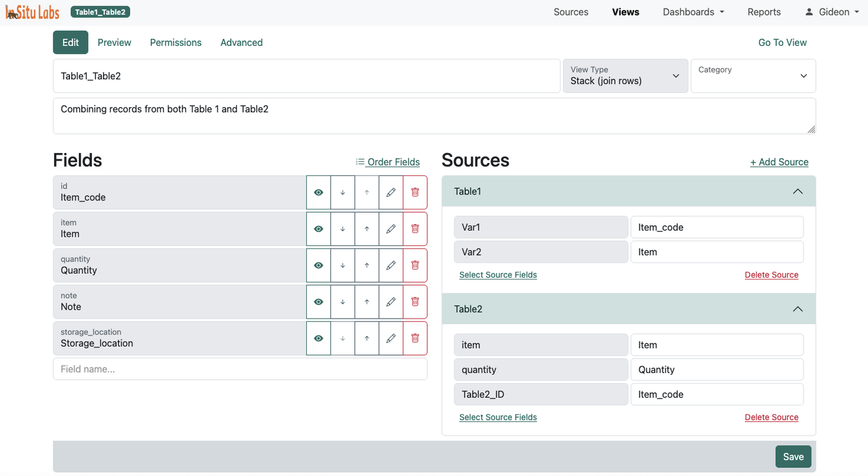Move the Item field down with the arrow icon
This screenshot has width=868, height=476.
(x=342, y=229)
